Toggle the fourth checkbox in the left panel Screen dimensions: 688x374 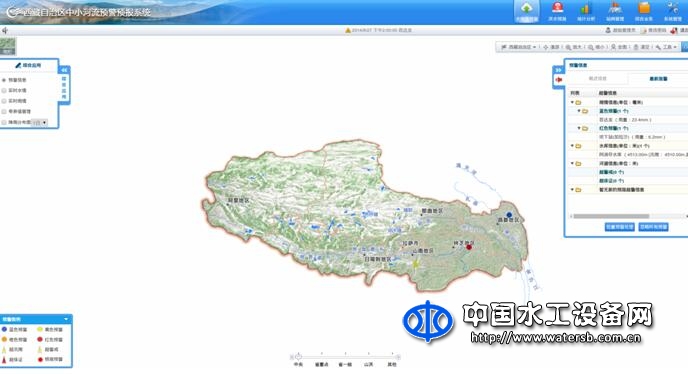pos(4,111)
